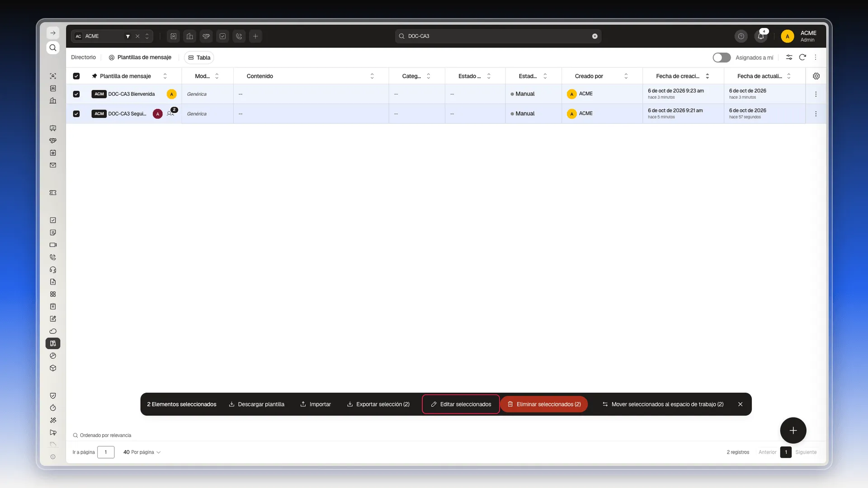Screen dimensions: 868x488
Task: Go to Directorio breadcrumb
Action: pos(83,57)
